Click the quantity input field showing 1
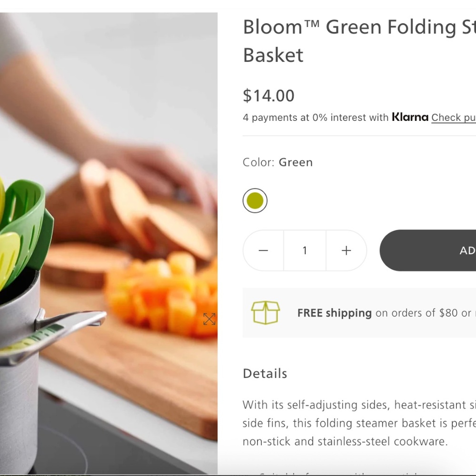 (x=305, y=250)
